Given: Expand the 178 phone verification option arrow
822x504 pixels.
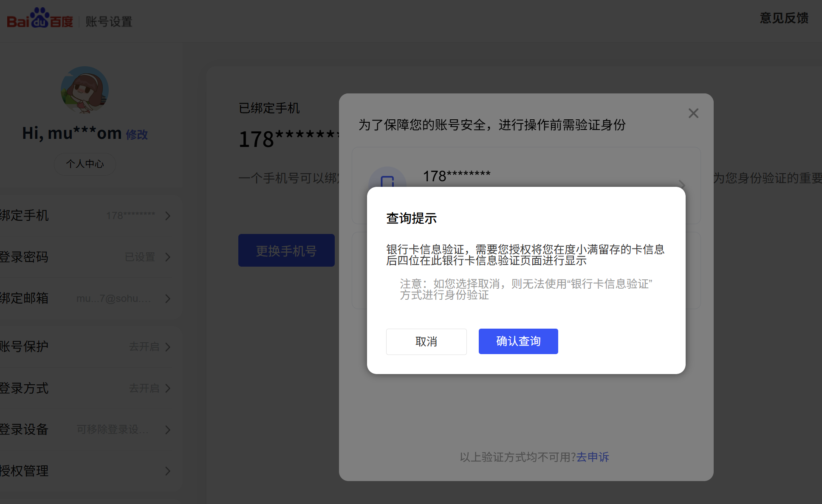Looking at the screenshot, I should [682, 184].
